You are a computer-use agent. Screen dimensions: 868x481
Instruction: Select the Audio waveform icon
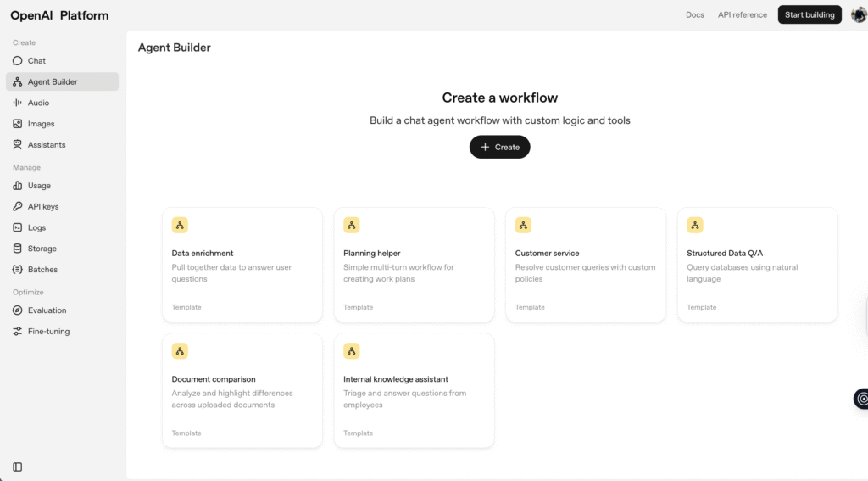click(18, 103)
